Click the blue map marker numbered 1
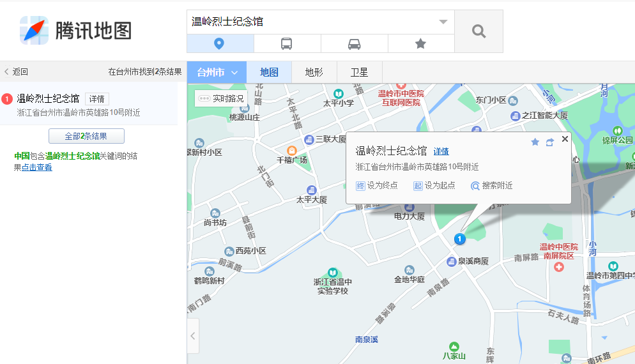The image size is (635, 364). [x=459, y=239]
